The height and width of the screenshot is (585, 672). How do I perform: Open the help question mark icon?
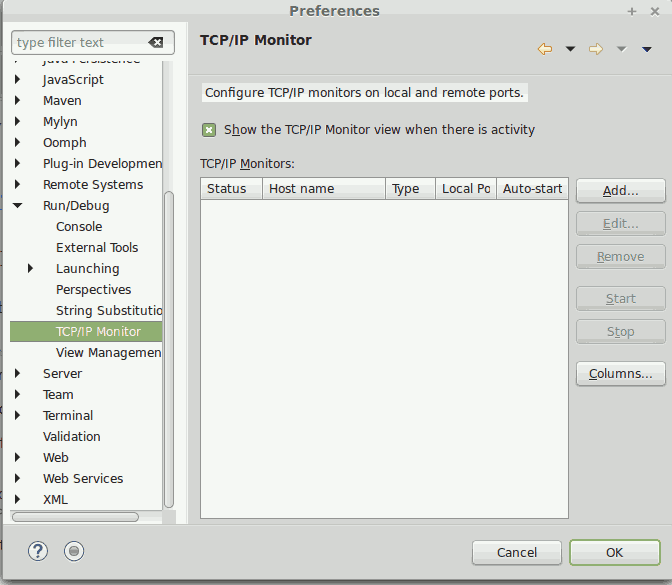[x=38, y=551]
